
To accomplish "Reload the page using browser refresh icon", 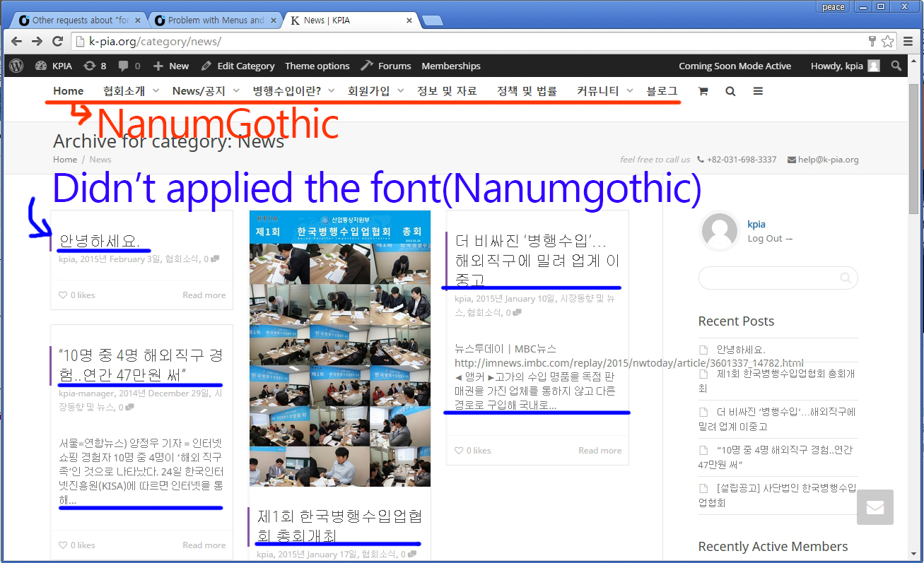I will click(x=57, y=41).
